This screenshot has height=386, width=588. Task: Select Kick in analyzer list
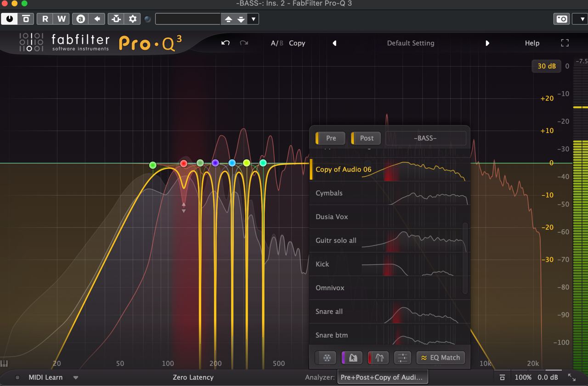pyautogui.click(x=390, y=264)
